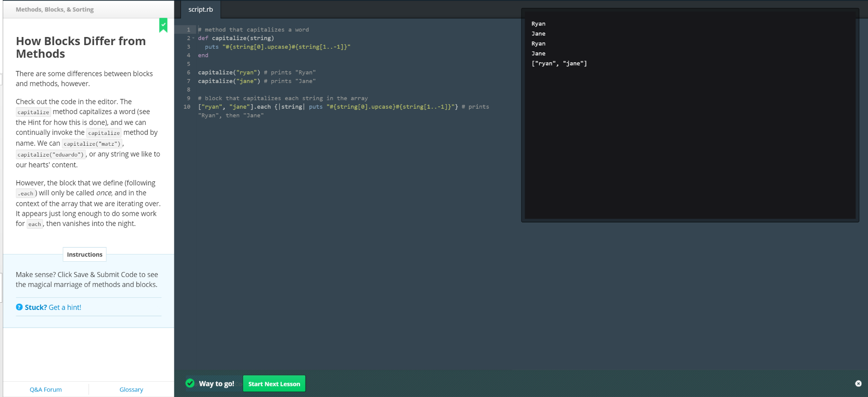Screen dimensions: 868x397
Task: Dismiss the success bar with the X icon
Action: pos(858,383)
